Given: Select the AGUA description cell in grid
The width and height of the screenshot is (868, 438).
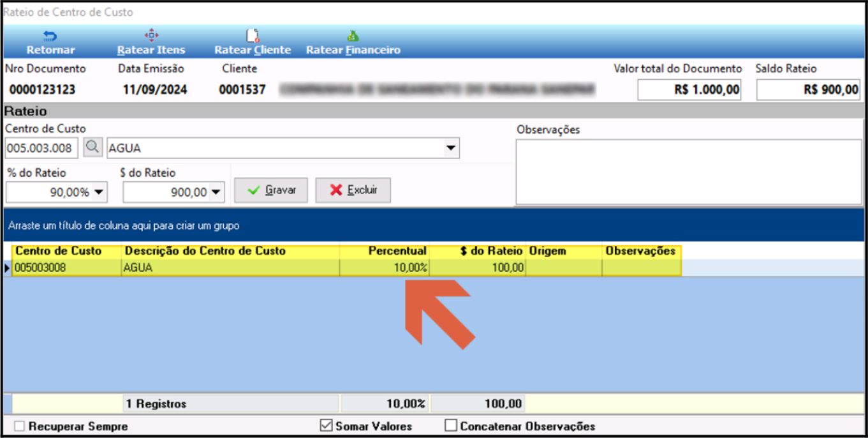Looking at the screenshot, I should (230, 268).
